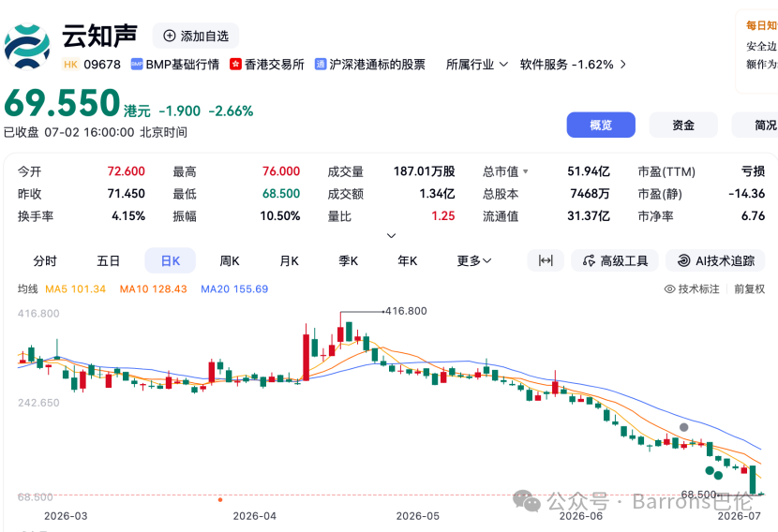Click 市净率 value 6.76

[x=754, y=216]
